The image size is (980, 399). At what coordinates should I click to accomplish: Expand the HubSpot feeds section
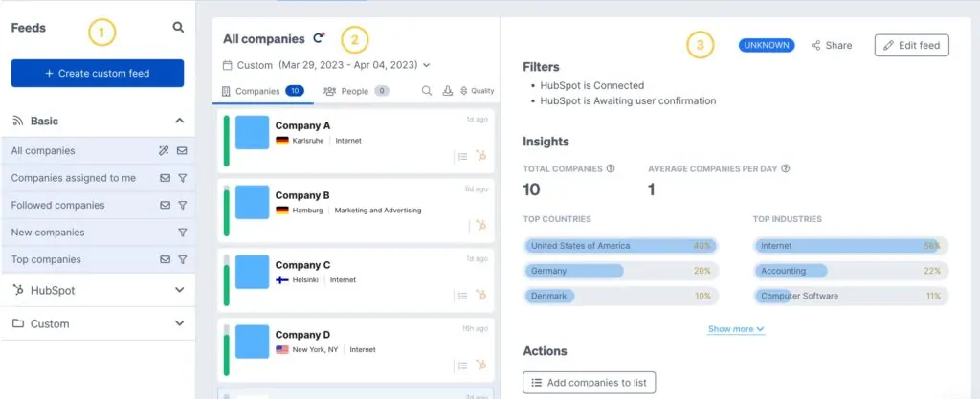[179, 290]
